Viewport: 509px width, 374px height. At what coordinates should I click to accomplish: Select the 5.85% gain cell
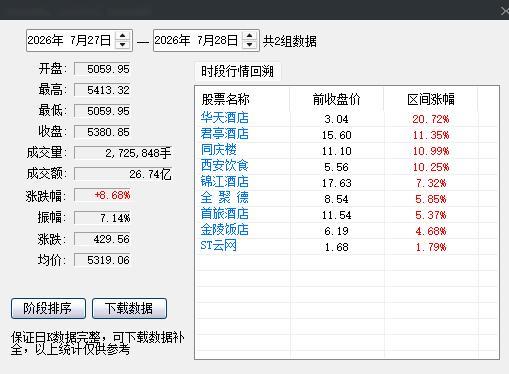click(x=431, y=199)
